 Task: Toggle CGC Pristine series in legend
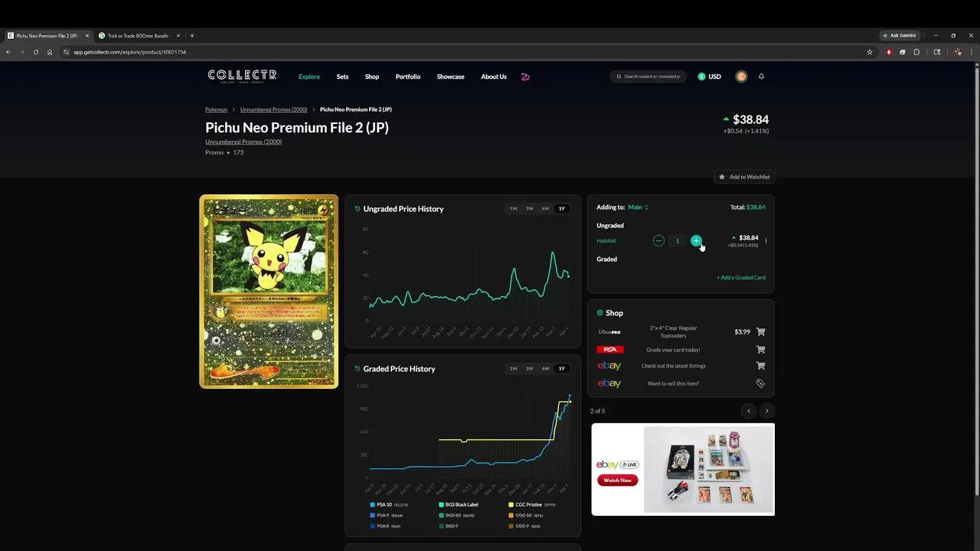point(532,505)
